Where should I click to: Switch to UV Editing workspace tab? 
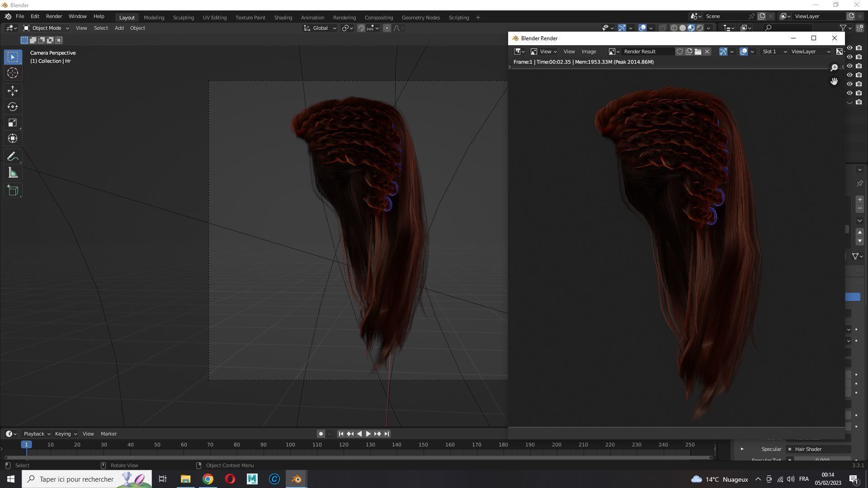(x=215, y=18)
